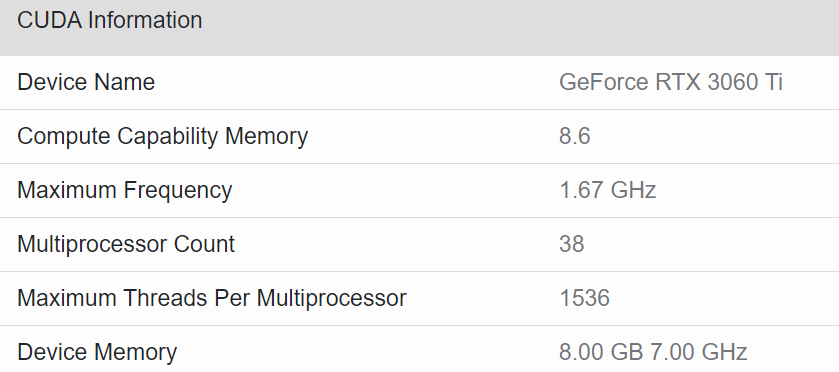The height and width of the screenshot is (372, 839).
Task: Click the 1536 threads value
Action: tap(584, 299)
